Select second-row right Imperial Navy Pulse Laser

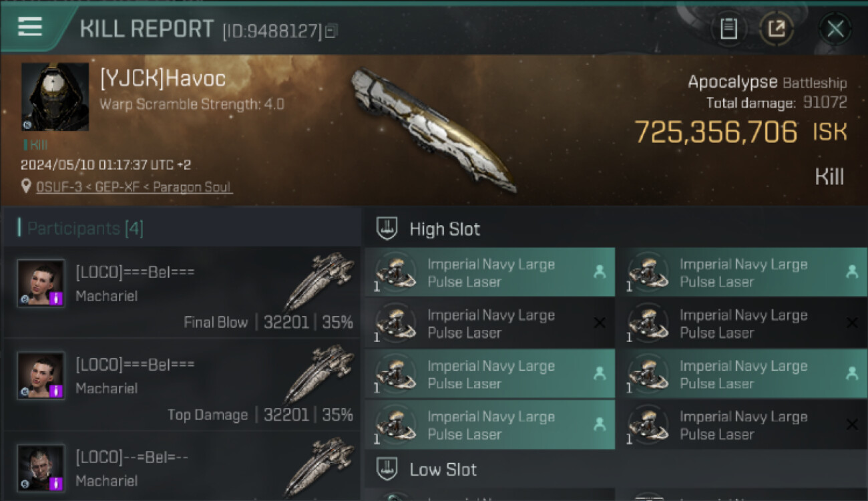tap(742, 323)
